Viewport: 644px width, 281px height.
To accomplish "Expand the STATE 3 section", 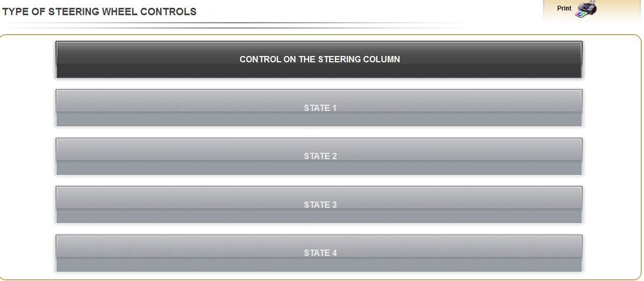I will click(319, 205).
